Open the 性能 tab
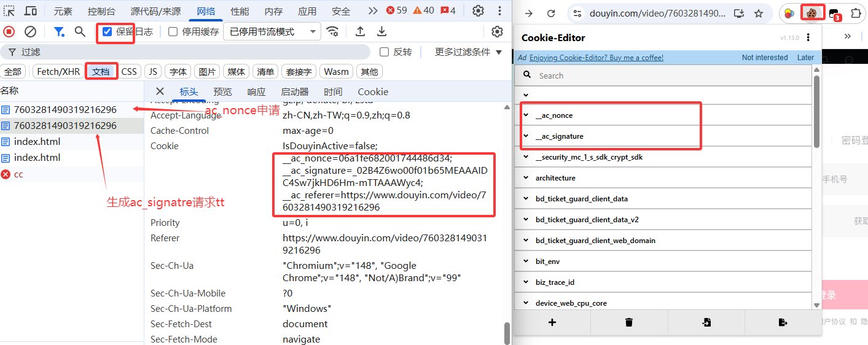Image resolution: width=868 pixels, height=345 pixels. coord(240,11)
